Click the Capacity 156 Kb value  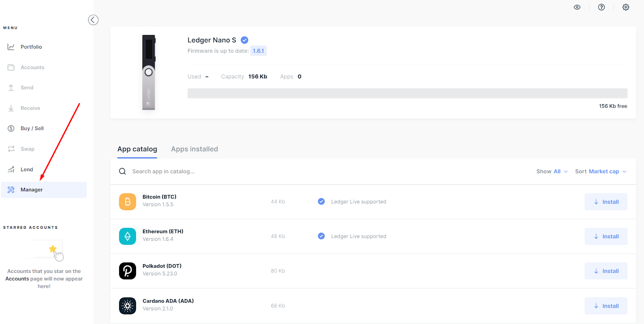(x=258, y=76)
